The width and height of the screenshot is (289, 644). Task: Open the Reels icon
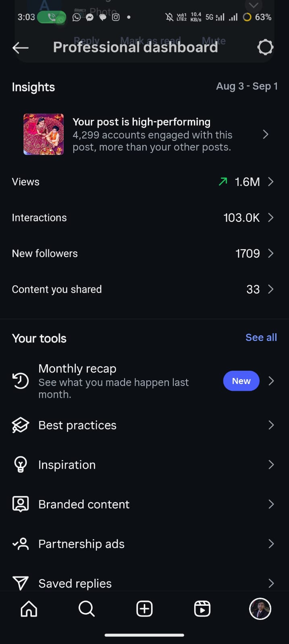tap(202, 609)
